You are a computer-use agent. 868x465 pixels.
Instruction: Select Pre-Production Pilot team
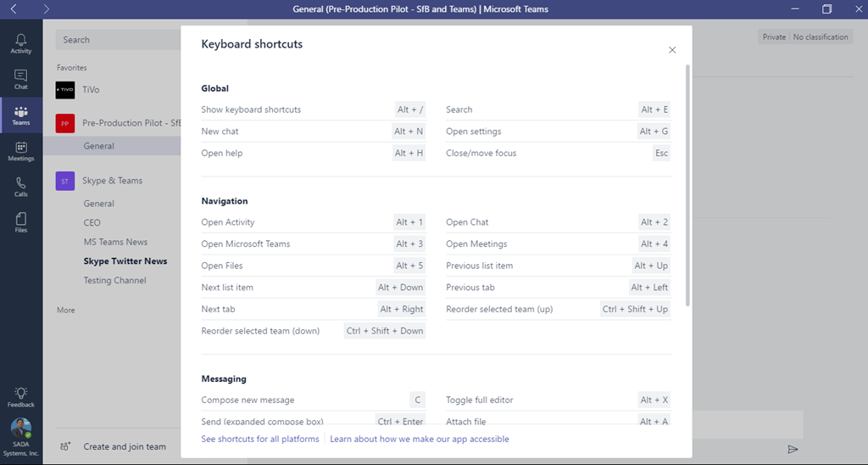[131, 123]
